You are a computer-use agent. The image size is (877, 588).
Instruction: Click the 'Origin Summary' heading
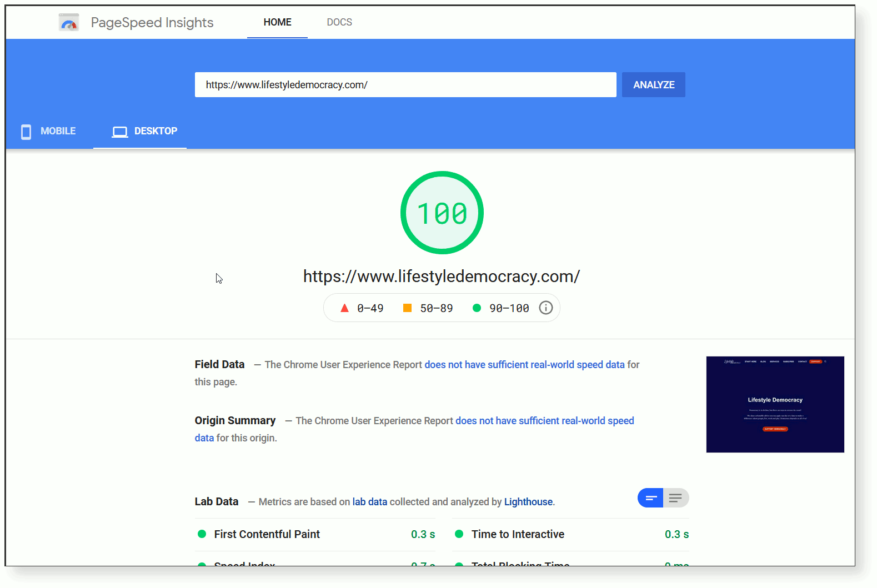(x=235, y=420)
